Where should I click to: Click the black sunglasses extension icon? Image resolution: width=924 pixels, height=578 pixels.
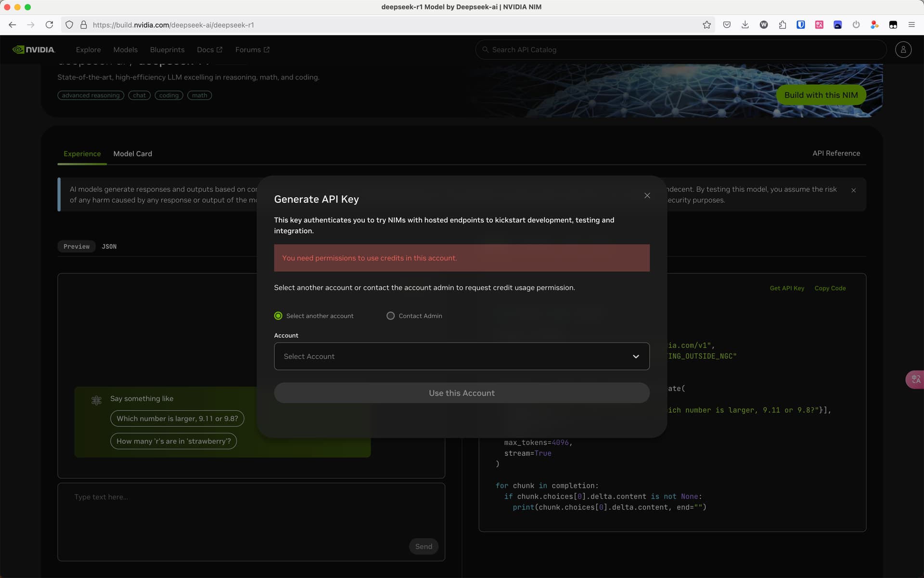click(893, 25)
